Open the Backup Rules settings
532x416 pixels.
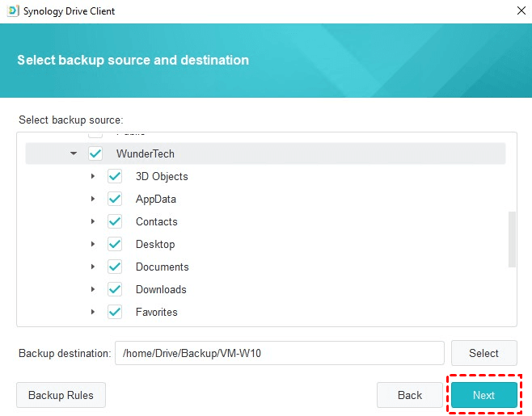point(61,395)
